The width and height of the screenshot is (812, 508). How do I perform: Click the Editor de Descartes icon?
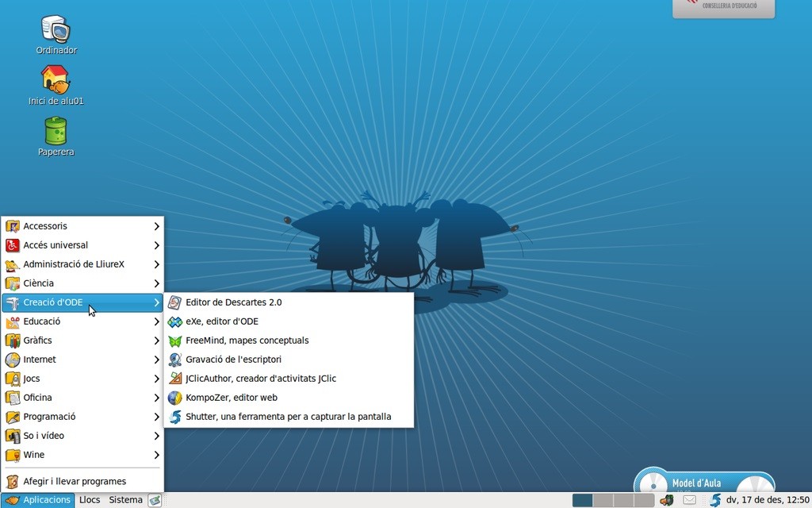click(x=175, y=302)
